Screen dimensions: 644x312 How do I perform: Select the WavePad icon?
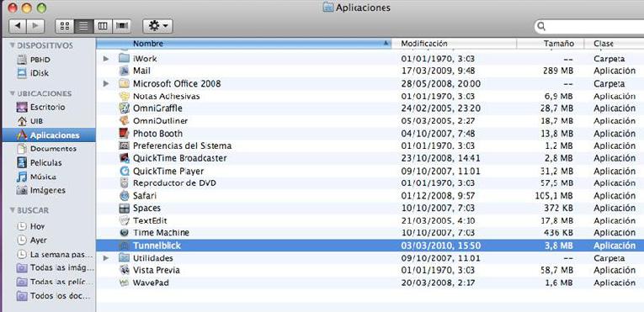click(124, 283)
